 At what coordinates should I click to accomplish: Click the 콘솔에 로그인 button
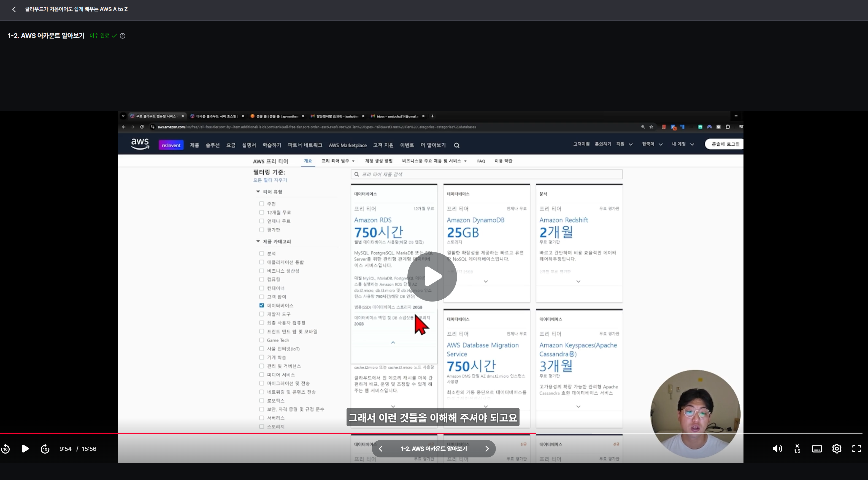(724, 144)
